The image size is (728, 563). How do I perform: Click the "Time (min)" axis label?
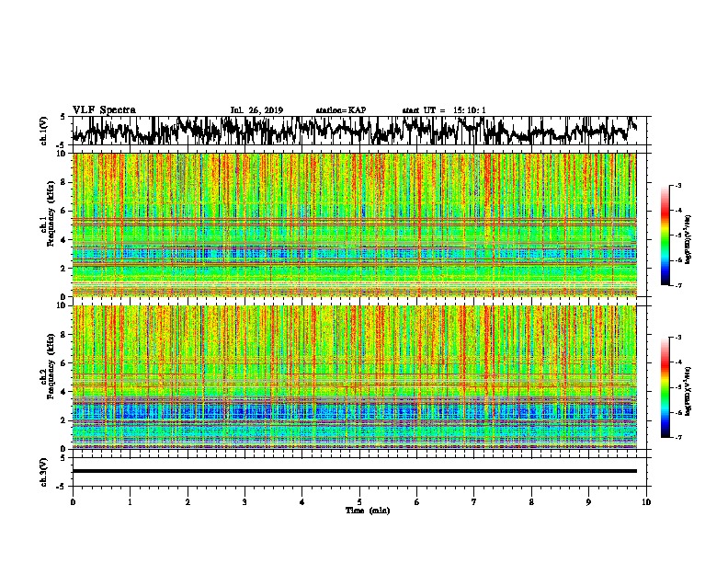[368, 511]
